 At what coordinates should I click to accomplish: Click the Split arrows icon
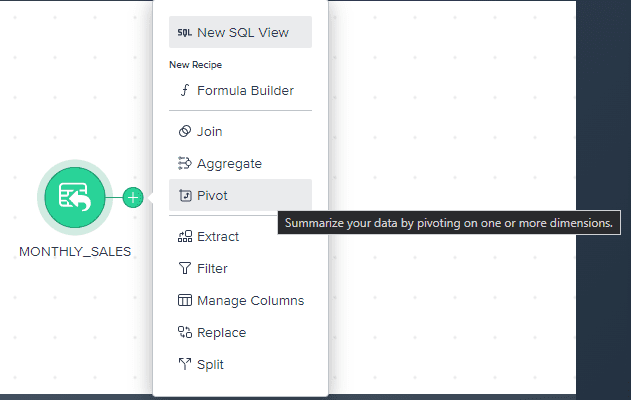pyautogui.click(x=185, y=364)
